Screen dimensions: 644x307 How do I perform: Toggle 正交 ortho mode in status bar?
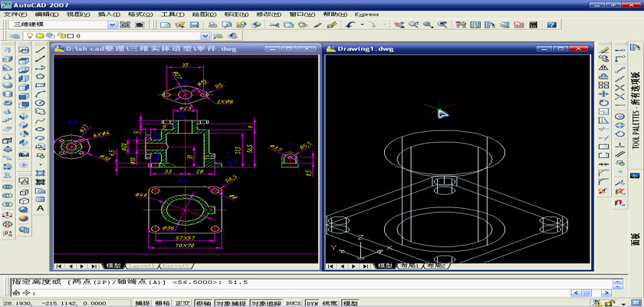(x=182, y=303)
